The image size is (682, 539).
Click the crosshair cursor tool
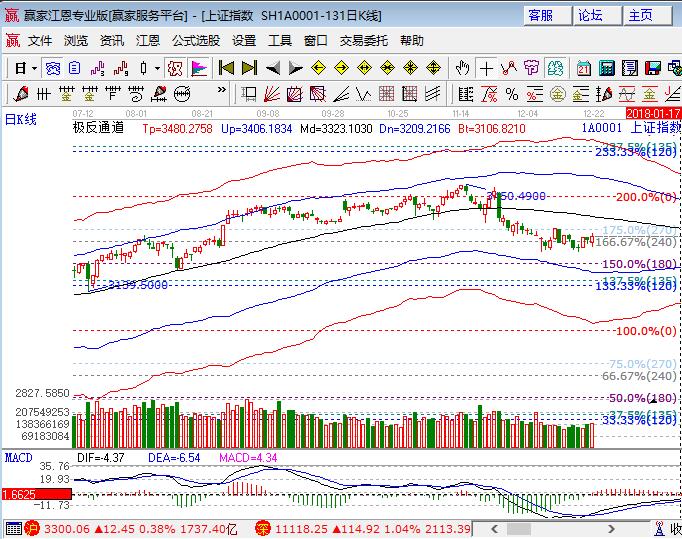486,68
